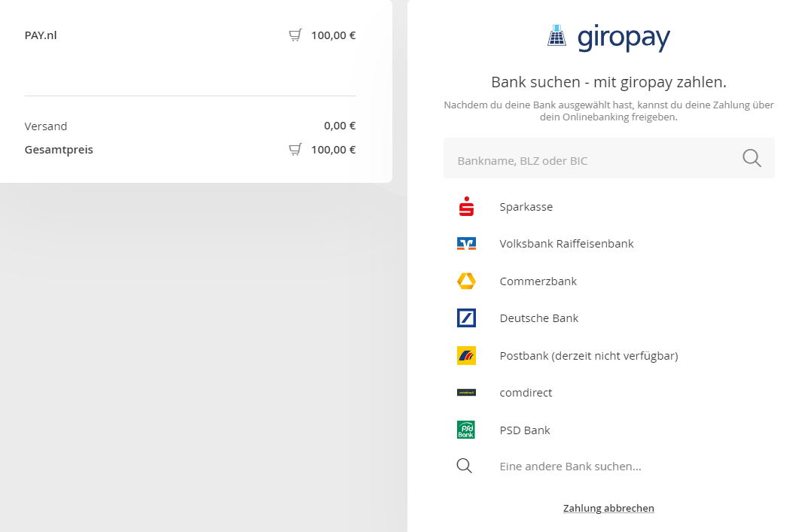Open 'Eine andere Bank suchen...' option
802x532 pixels.
pos(570,466)
